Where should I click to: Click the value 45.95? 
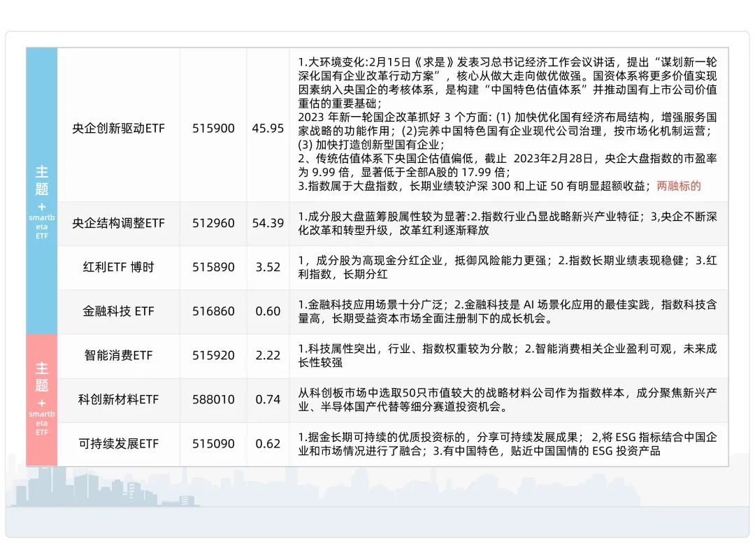[268, 128]
